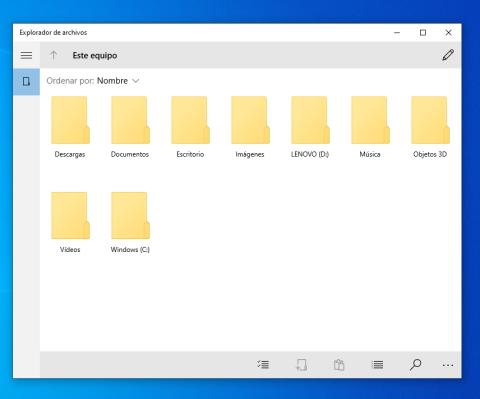480x399 pixels.
Task: Go up one folder level arrow
Action: coord(53,55)
